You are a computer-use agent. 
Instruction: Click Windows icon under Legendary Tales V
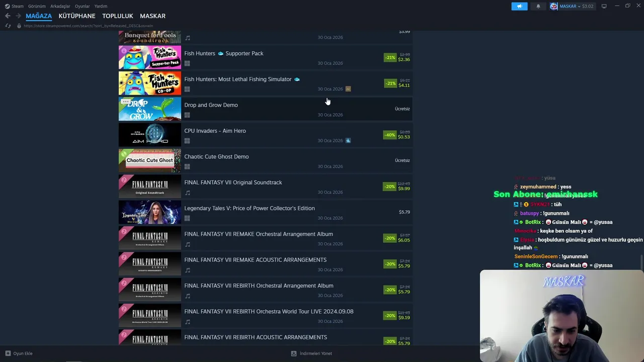click(x=187, y=218)
